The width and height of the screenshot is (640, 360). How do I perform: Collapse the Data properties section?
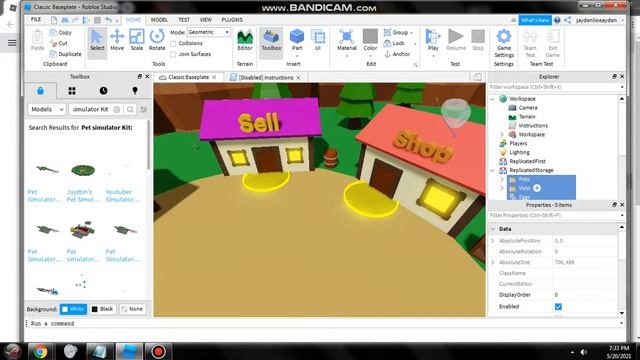pyautogui.click(x=493, y=229)
